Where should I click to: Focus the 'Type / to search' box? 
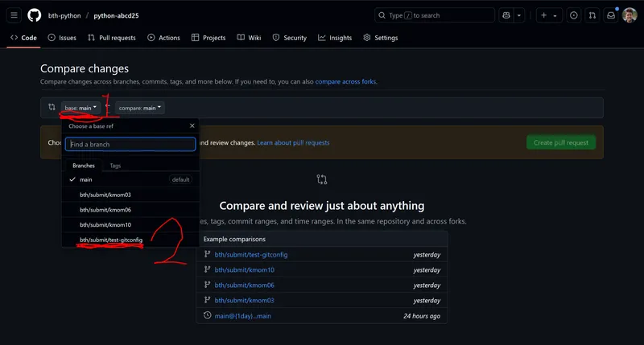pos(434,15)
